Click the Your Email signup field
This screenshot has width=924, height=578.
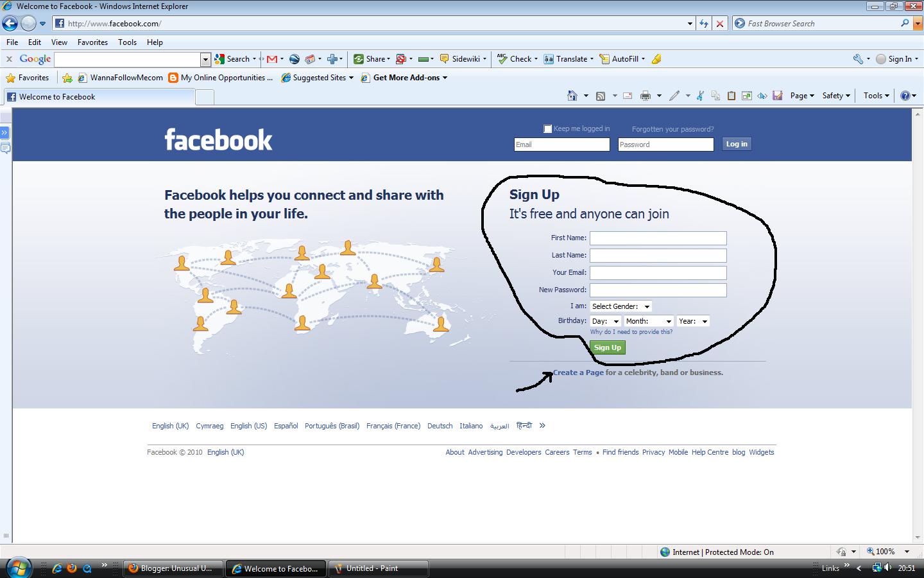(658, 273)
